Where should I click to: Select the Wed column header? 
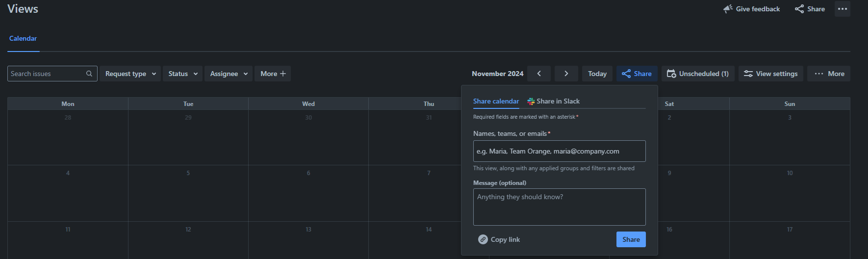pyautogui.click(x=308, y=104)
